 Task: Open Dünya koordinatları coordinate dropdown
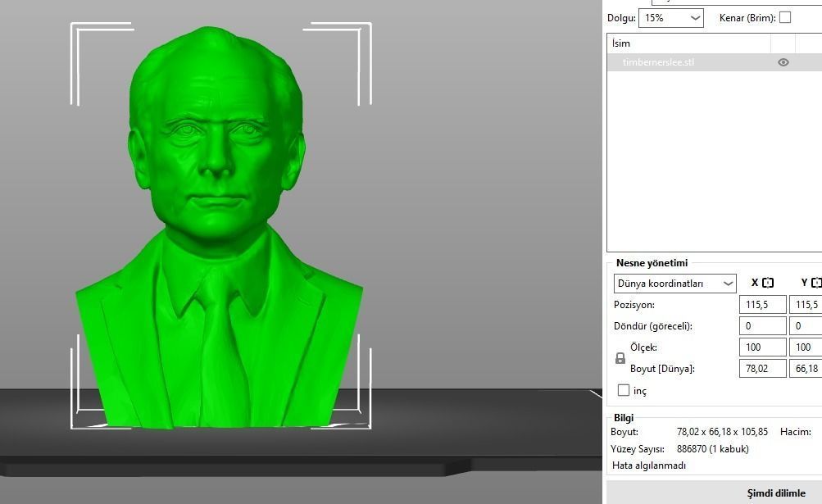(674, 284)
